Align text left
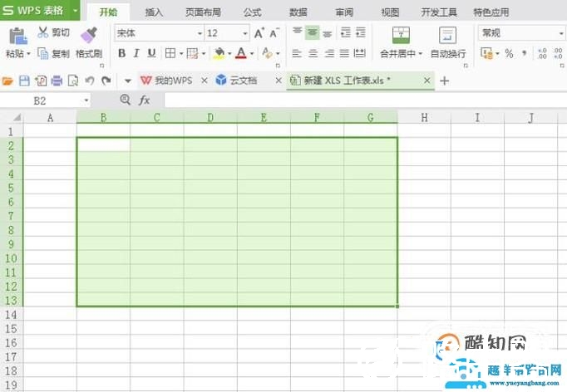This screenshot has width=567, height=392. [297, 53]
